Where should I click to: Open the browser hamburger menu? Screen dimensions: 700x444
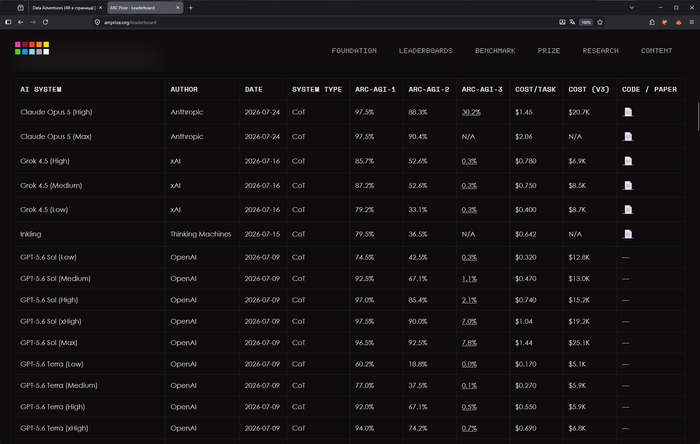[x=692, y=22]
